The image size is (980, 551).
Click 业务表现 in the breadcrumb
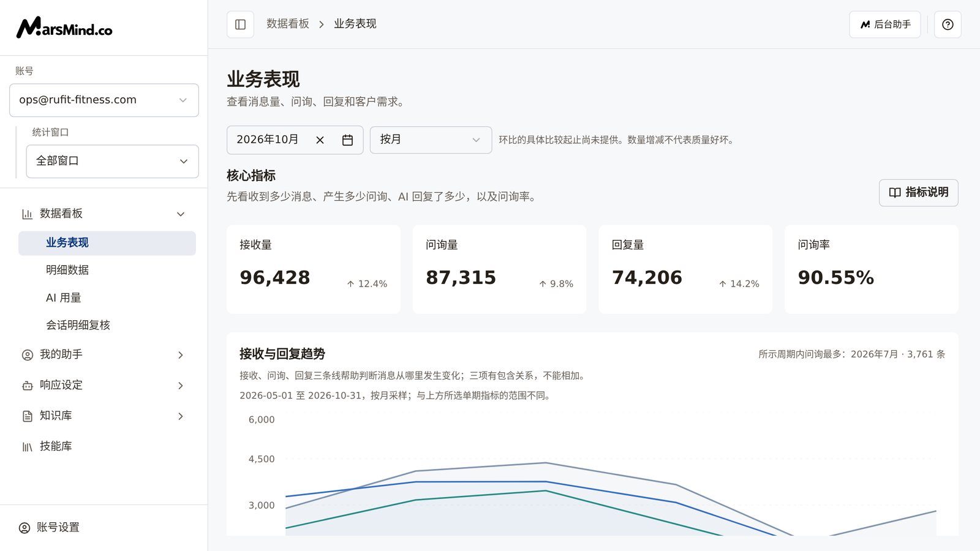pyautogui.click(x=355, y=24)
